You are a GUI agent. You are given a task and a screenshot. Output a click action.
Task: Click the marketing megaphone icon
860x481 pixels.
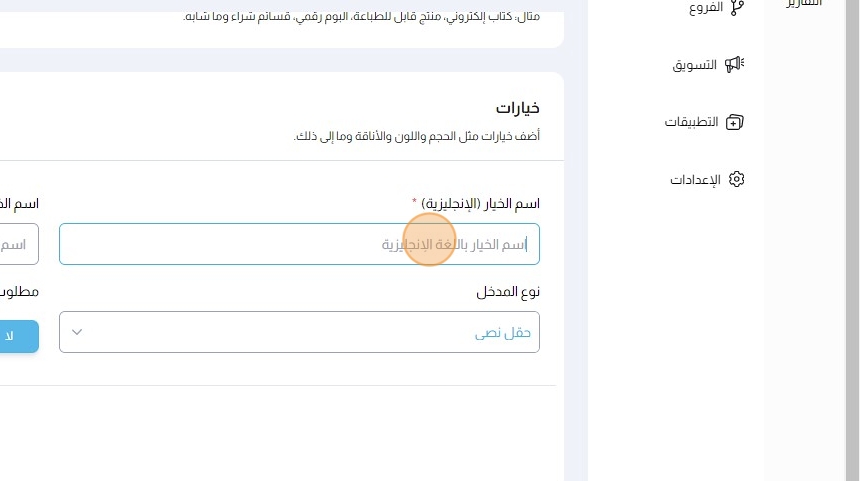pos(736,65)
